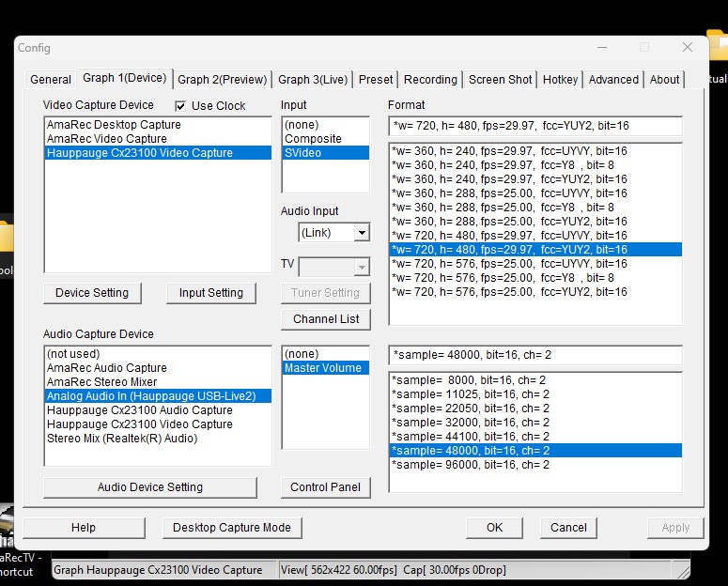Go to the Screen Shot tab
This screenshot has height=586, width=728.
pyautogui.click(x=500, y=80)
